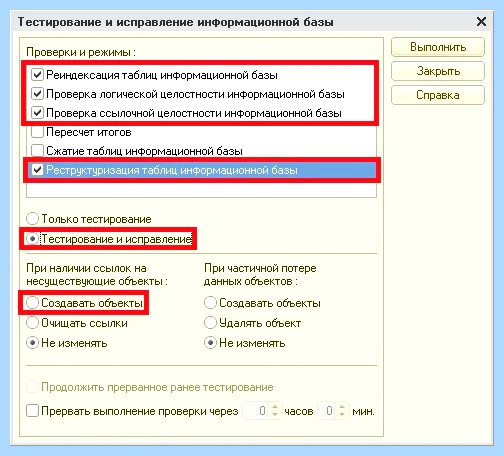Toggle Проверка логической целостности checkbox
The height and width of the screenshot is (456, 504).
pyautogui.click(x=37, y=94)
